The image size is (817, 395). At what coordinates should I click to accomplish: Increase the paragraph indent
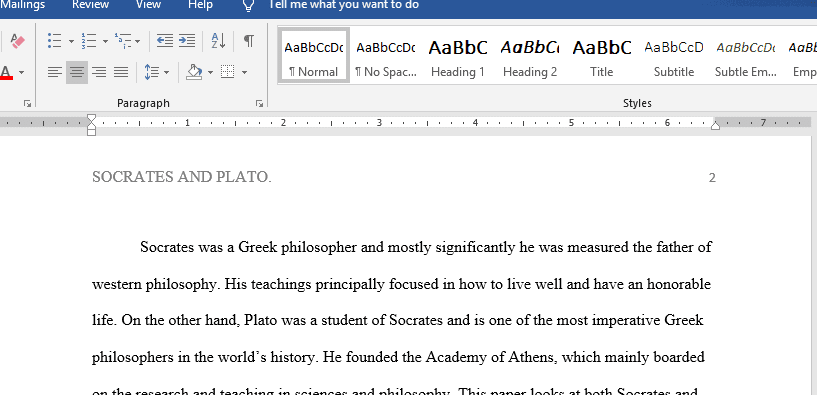click(187, 41)
